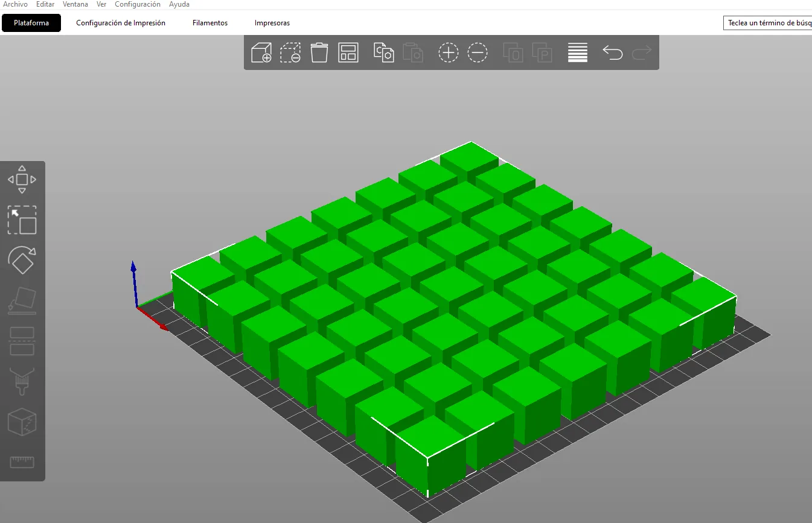812x523 pixels.
Task: Select the Move tool in left toolbar
Action: (x=22, y=179)
